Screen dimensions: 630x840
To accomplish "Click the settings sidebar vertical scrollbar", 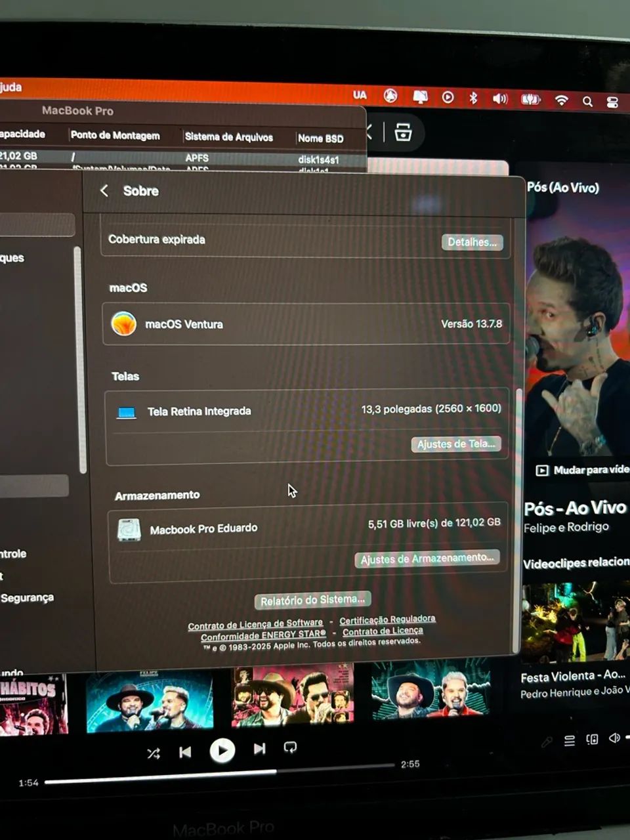I will (81, 360).
